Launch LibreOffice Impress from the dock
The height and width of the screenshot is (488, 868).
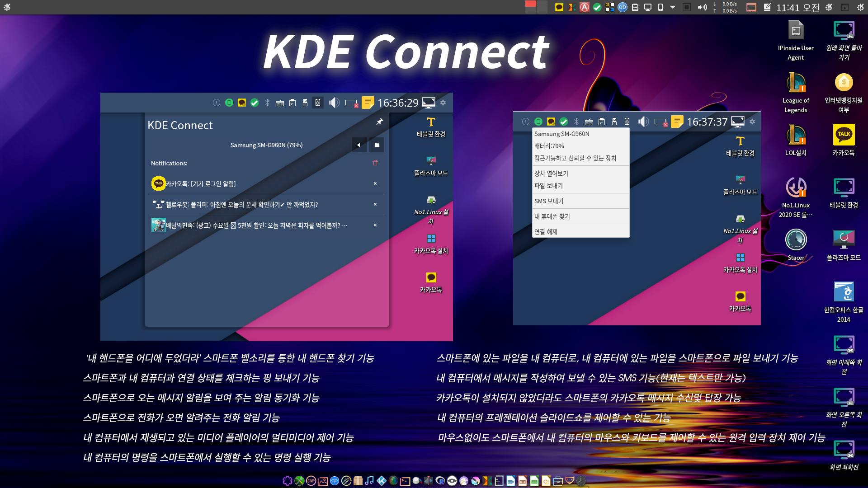(x=523, y=481)
